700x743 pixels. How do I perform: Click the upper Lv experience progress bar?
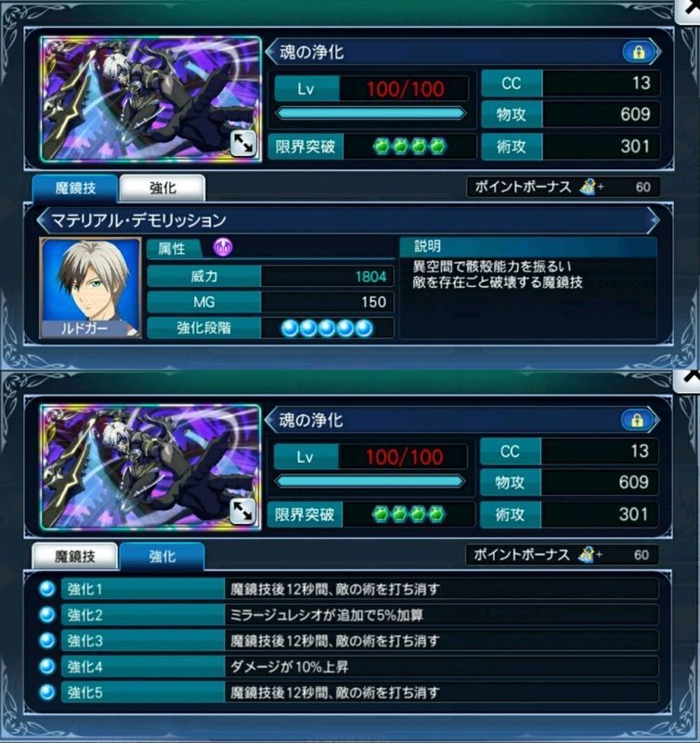coord(370,113)
